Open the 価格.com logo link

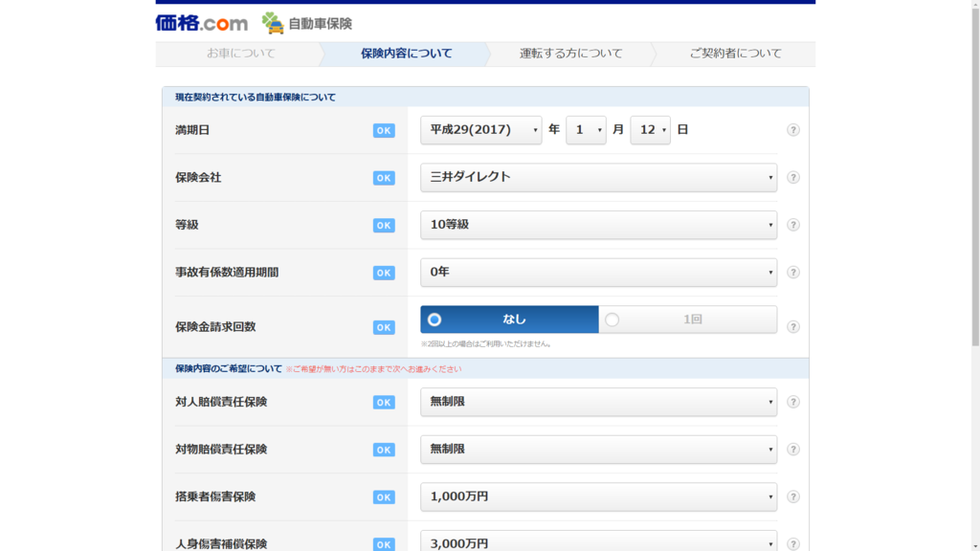202,23
